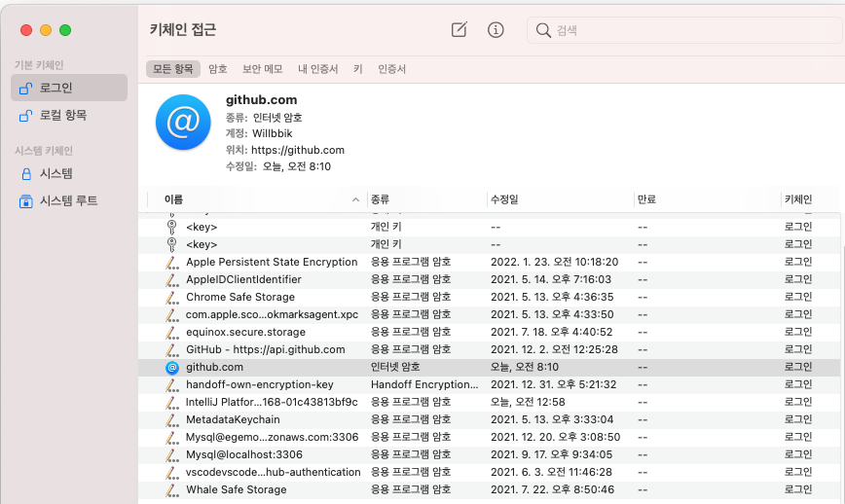Screen dimensions: 845x504
Task: Click pencil icon of Chrome Safe Storage row
Action: click(172, 297)
